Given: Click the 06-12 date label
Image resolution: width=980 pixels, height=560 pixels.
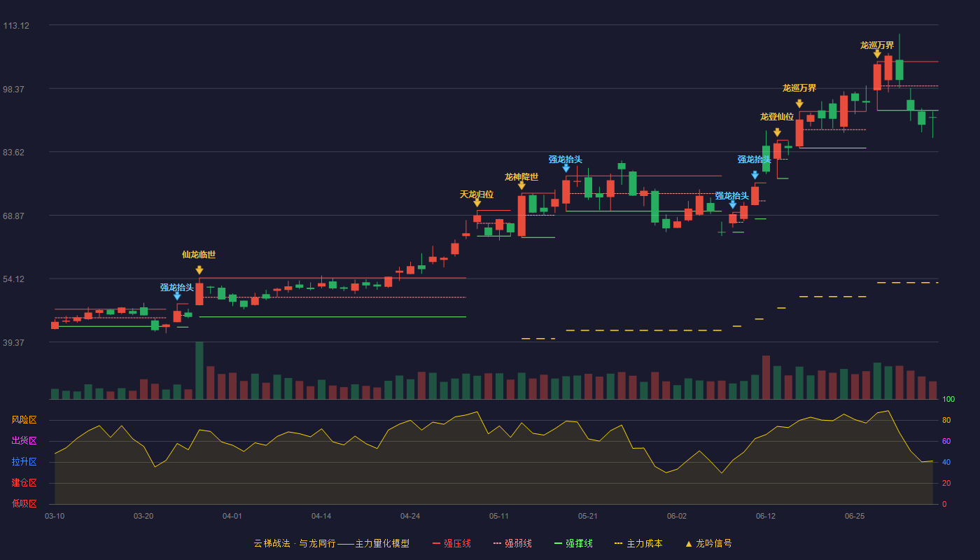Looking at the screenshot, I should click(766, 516).
